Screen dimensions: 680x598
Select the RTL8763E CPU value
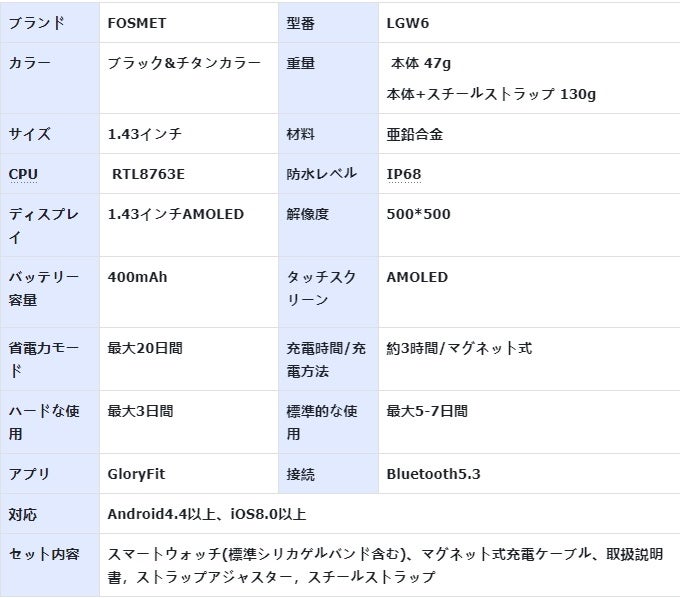tap(148, 174)
